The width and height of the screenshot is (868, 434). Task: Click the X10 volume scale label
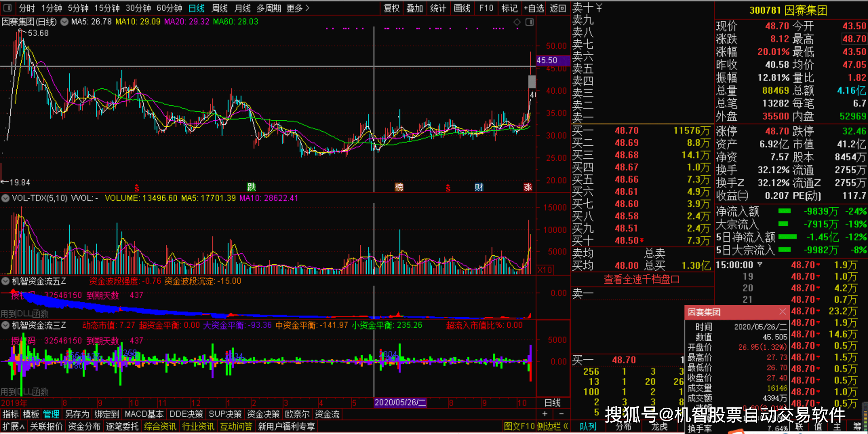[545, 270]
